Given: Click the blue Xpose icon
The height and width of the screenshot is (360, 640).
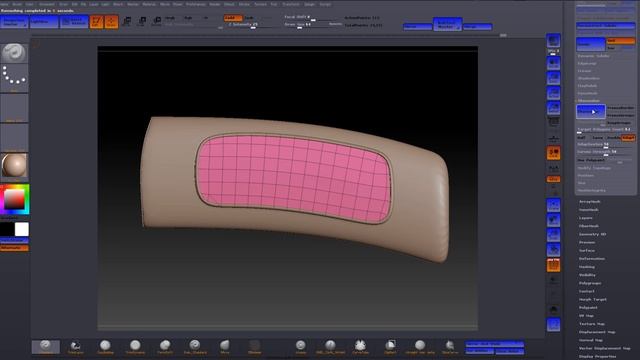Looking at the screenshot, I should [x=553, y=325].
